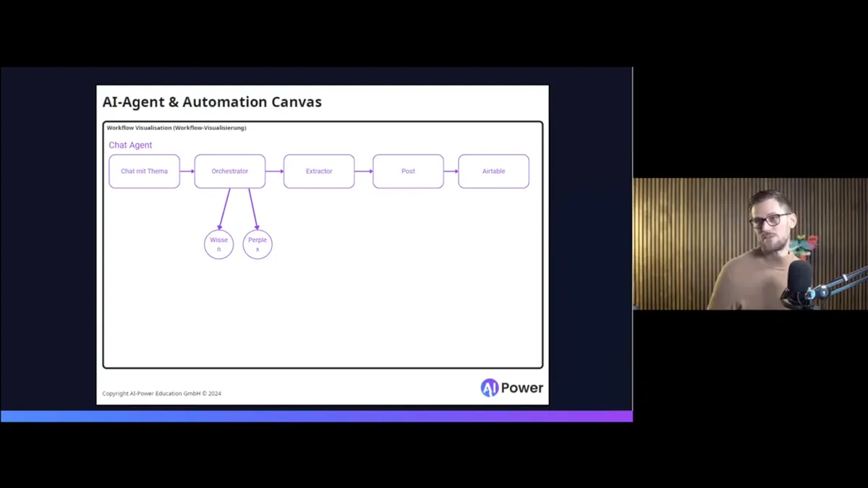Select the Orchestrator workflow node
The width and height of the screenshot is (868, 488).
(230, 171)
